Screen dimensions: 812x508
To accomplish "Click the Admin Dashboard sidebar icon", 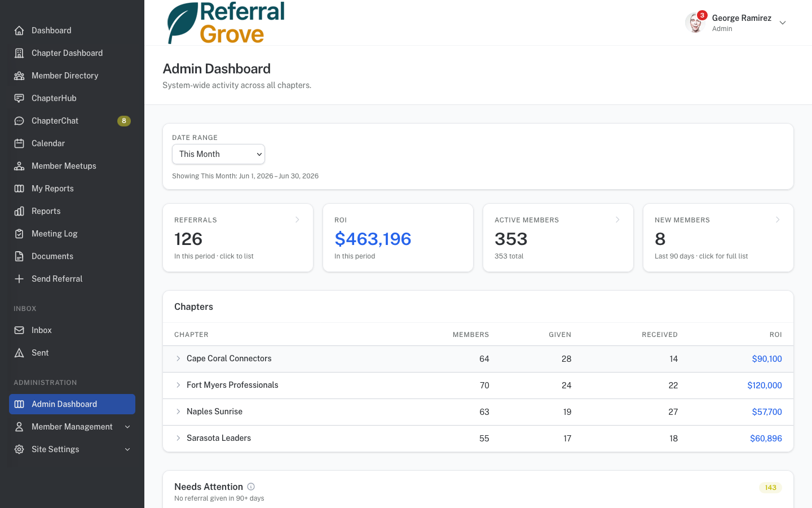I will (19, 404).
